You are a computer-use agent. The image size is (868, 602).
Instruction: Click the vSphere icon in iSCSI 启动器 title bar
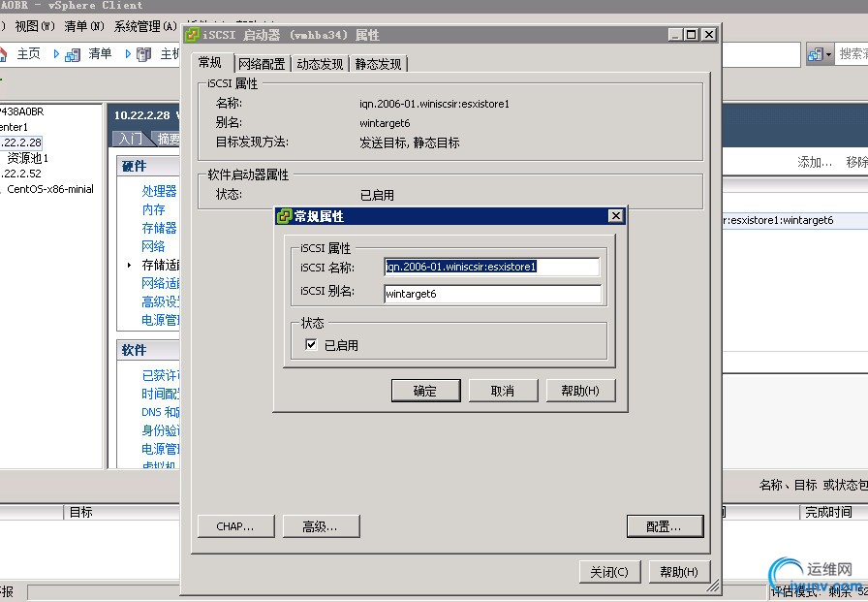(192, 35)
